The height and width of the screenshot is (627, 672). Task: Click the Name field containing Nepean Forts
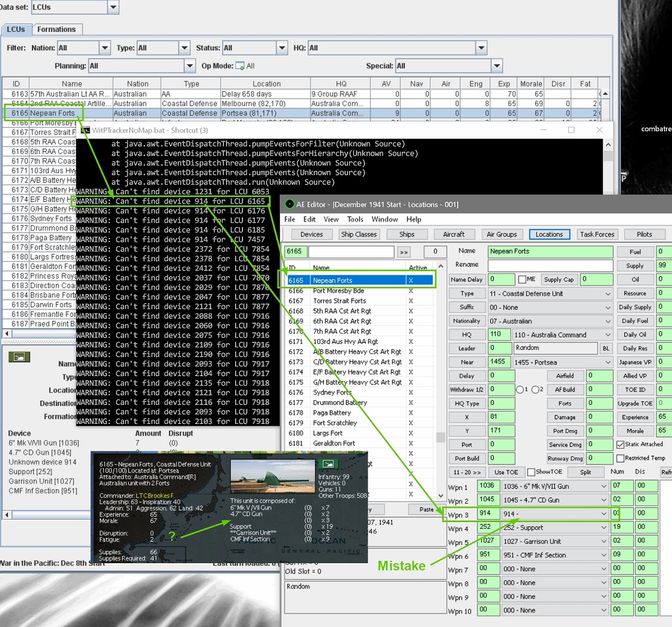pyautogui.click(x=550, y=252)
